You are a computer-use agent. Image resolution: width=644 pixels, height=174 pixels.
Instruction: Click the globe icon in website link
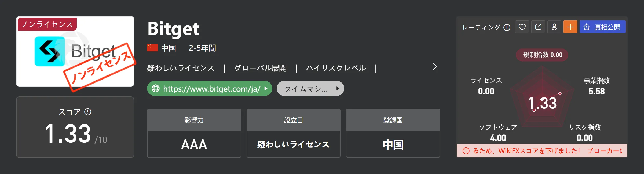click(156, 88)
